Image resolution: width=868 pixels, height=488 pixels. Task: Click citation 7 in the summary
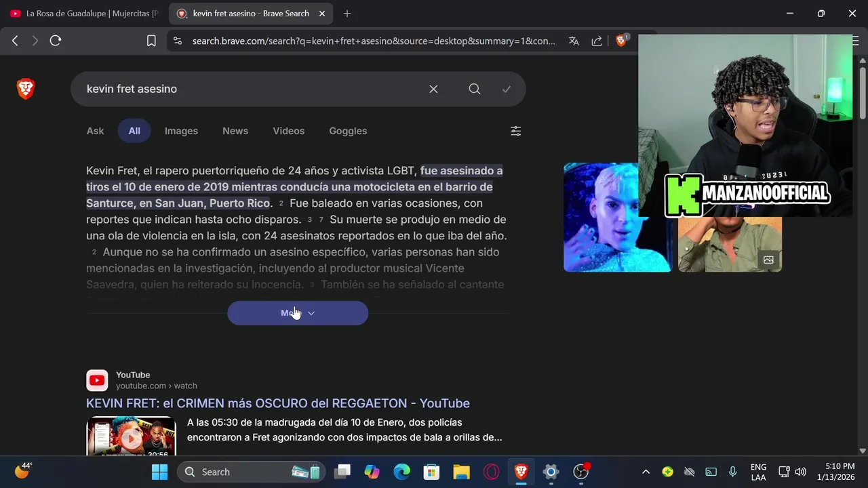(321, 220)
